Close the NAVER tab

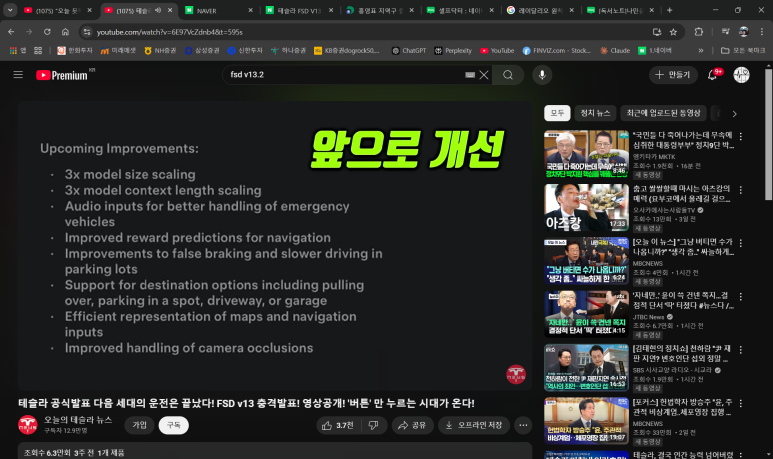[x=250, y=10]
